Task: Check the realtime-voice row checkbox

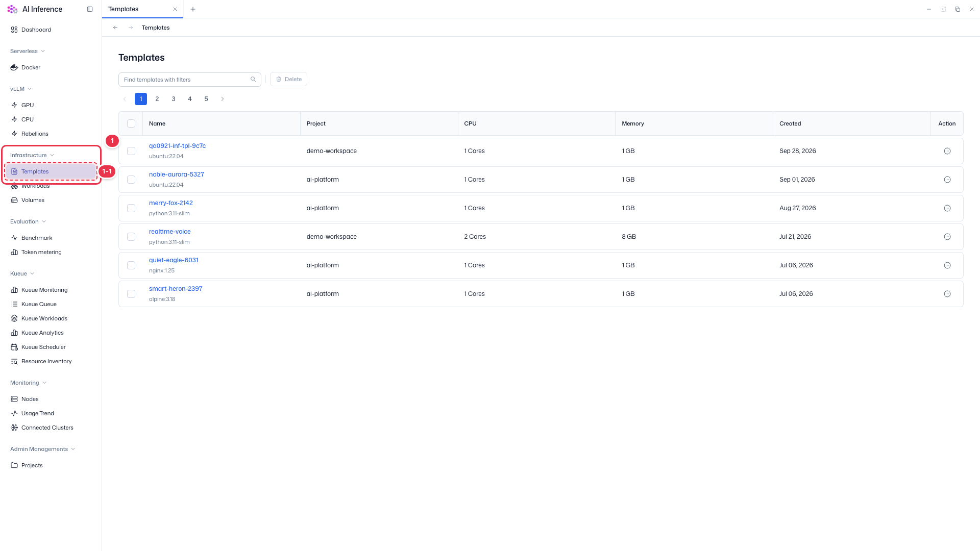Action: pos(131,237)
